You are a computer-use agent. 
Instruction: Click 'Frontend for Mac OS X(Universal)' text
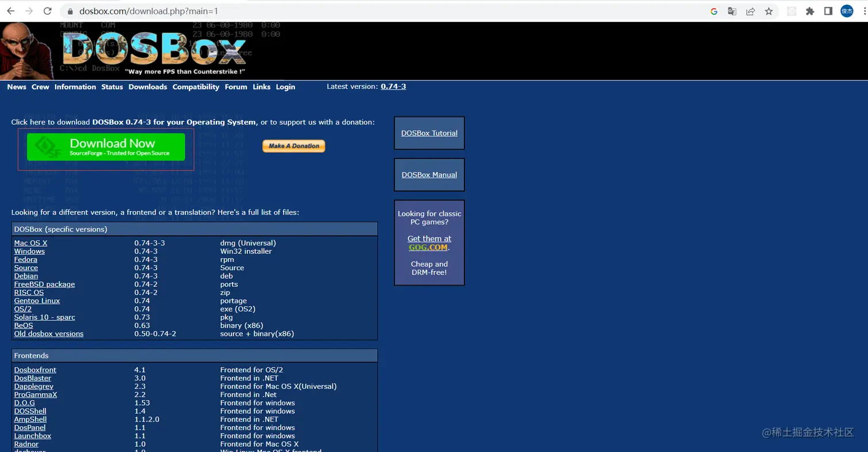point(278,387)
